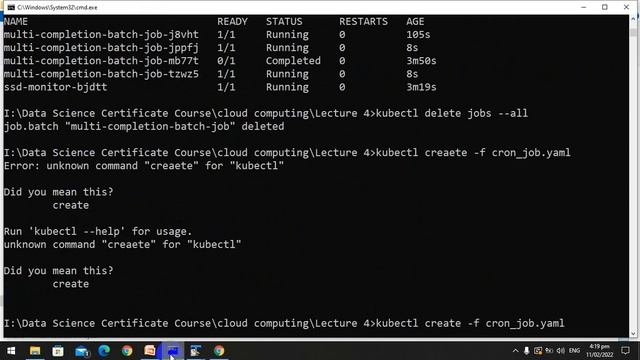Open the network tray icon
Screen dimensions: 640x360
coord(549,351)
